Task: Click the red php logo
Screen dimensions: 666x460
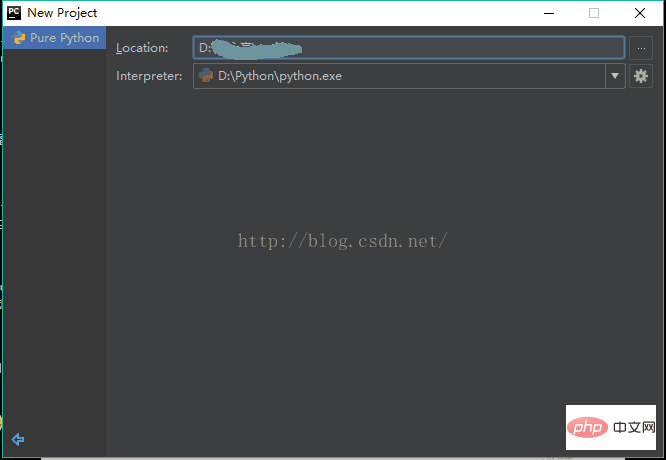Action: click(x=587, y=428)
